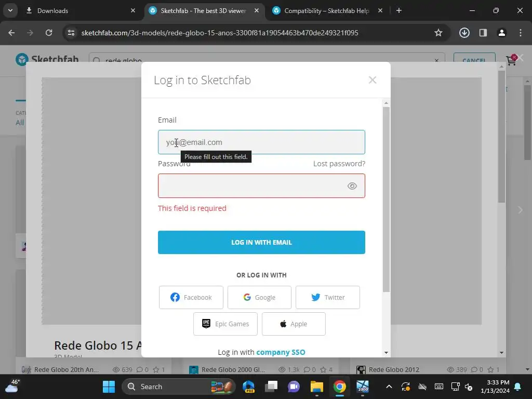View site information icon in address bar
This screenshot has width=532, height=399.
click(71, 33)
